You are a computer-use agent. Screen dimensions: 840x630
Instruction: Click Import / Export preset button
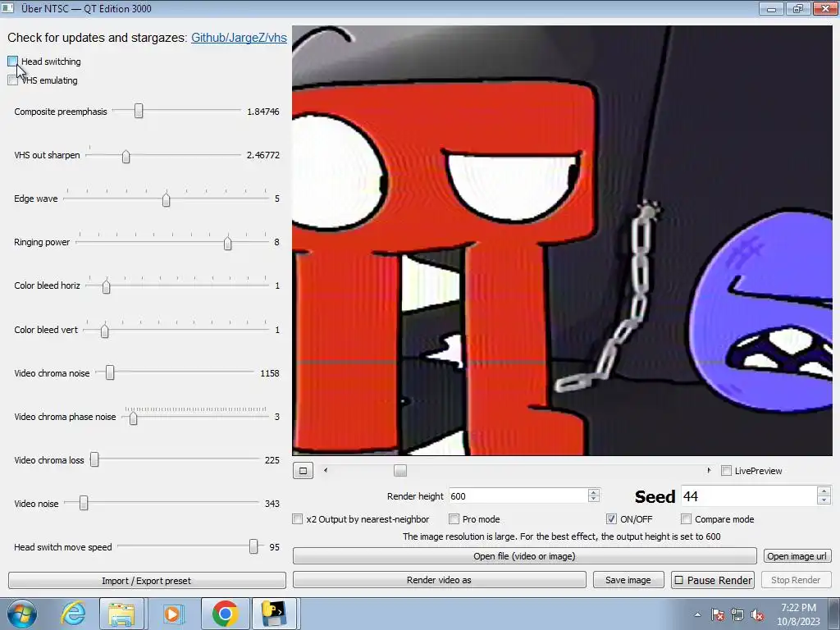tap(147, 580)
